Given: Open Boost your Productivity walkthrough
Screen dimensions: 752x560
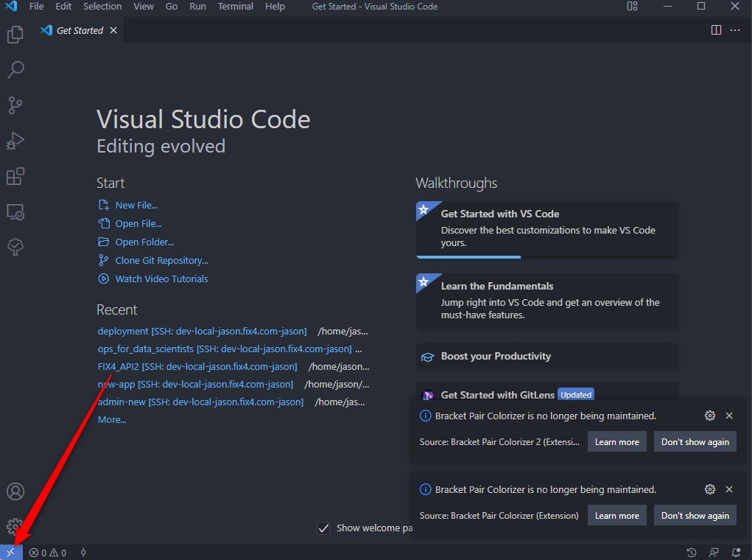Looking at the screenshot, I should tap(547, 356).
